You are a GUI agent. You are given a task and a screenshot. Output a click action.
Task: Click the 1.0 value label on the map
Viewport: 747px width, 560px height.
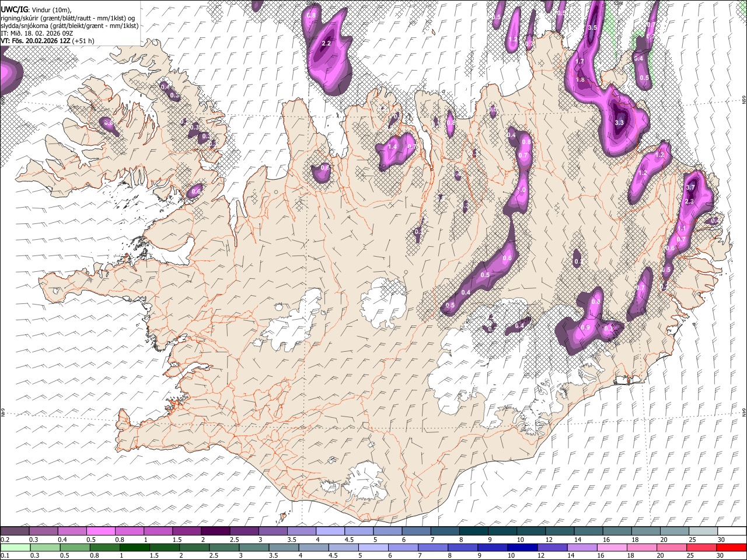click(x=521, y=190)
